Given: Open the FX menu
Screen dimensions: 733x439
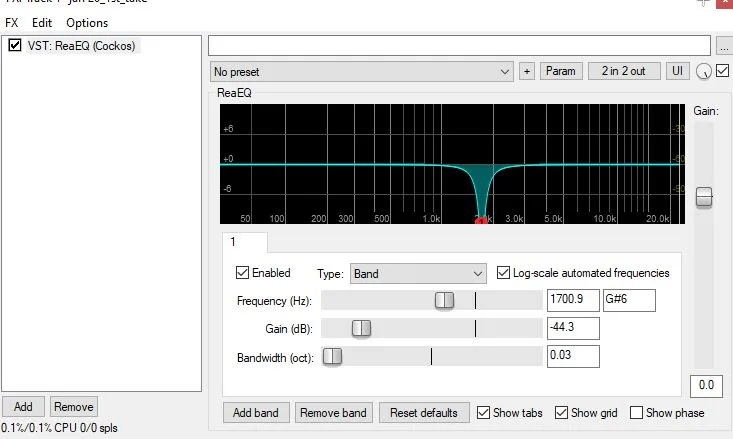Looking at the screenshot, I should [x=12, y=23].
